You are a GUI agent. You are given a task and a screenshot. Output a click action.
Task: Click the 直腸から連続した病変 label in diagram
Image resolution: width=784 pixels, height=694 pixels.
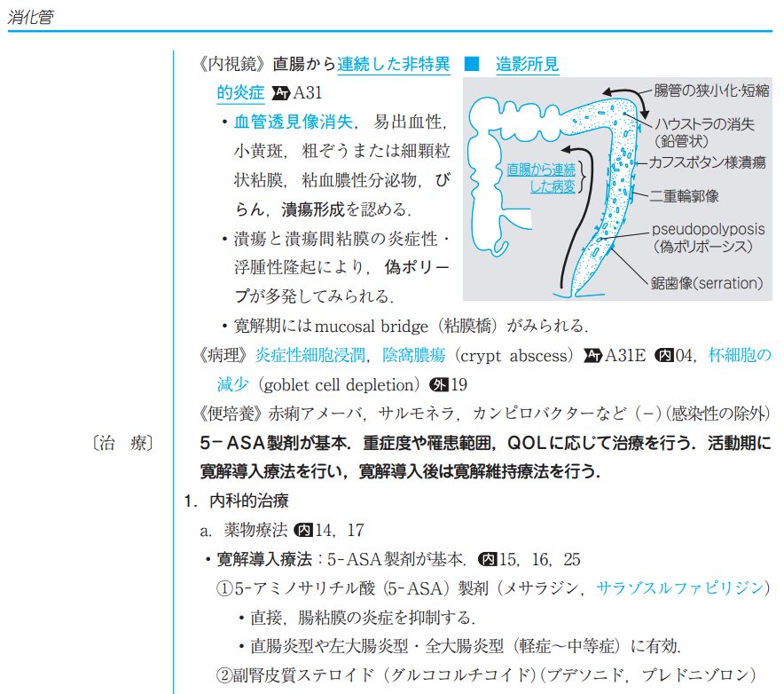[540, 177]
